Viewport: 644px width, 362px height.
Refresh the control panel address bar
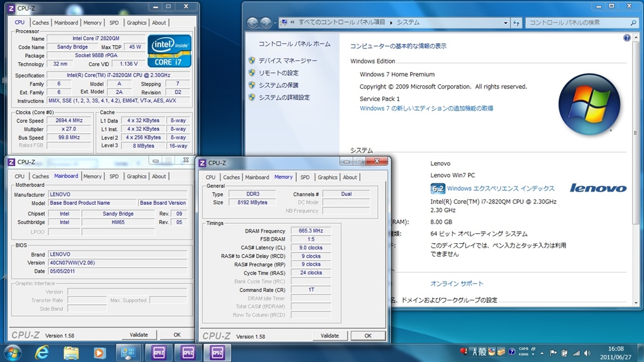[x=516, y=23]
